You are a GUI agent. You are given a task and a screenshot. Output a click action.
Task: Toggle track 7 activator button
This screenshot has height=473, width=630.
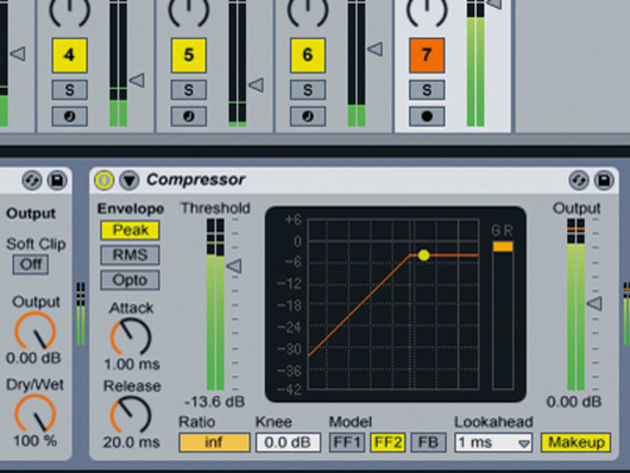pos(427,55)
